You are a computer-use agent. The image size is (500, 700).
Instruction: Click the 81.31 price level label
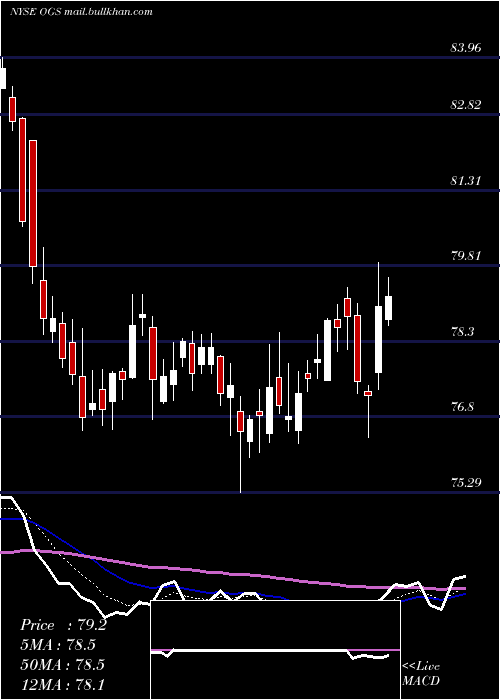[x=466, y=181]
